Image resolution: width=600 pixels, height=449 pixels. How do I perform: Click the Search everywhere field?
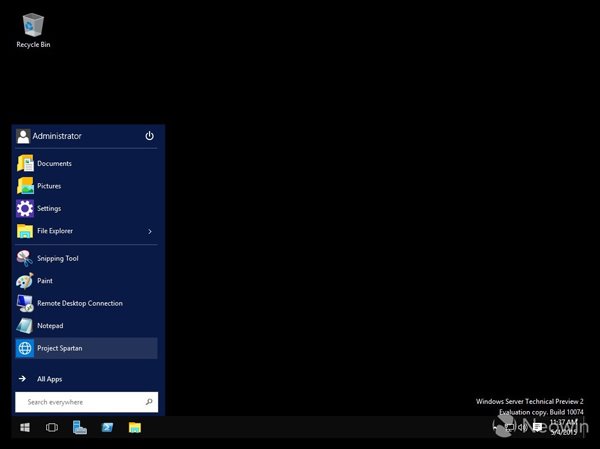point(86,402)
